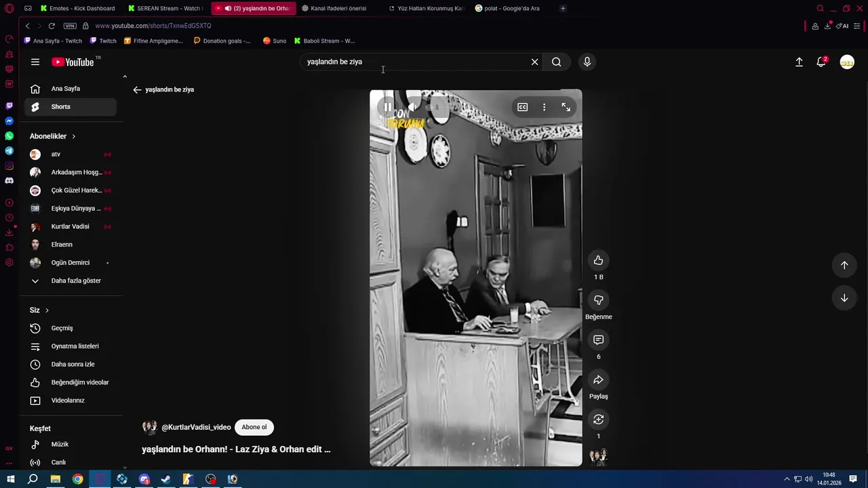The height and width of the screenshot is (488, 868).
Task: Switch to SEREAN Stream tab
Action: tap(166, 8)
